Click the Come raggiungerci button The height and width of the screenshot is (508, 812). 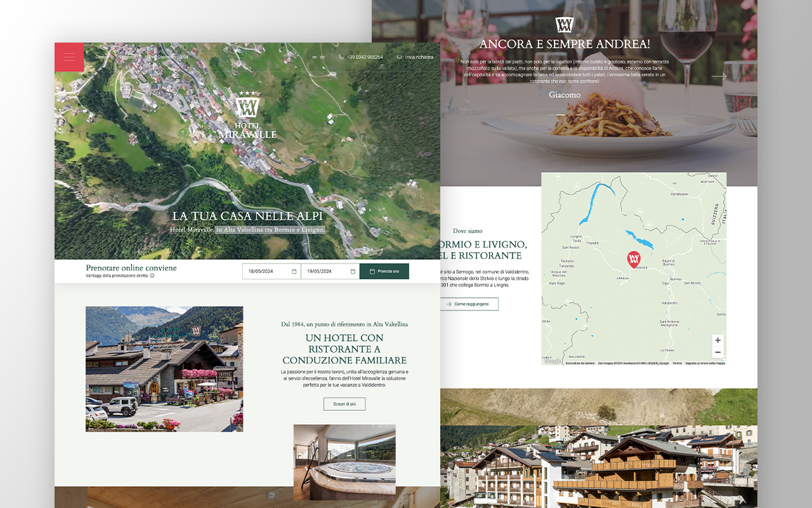(x=469, y=304)
